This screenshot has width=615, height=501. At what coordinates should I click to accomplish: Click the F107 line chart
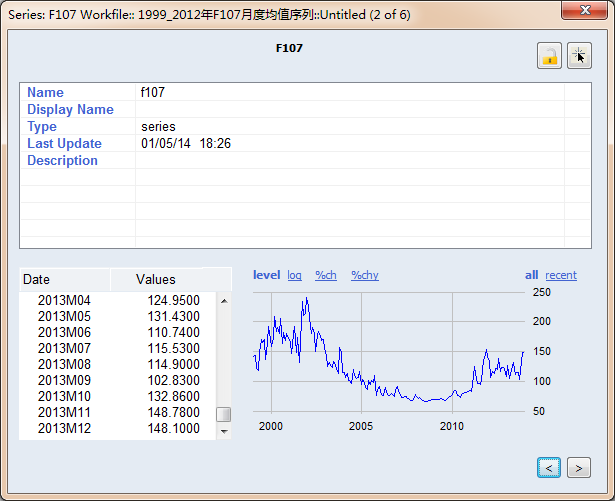(389, 352)
